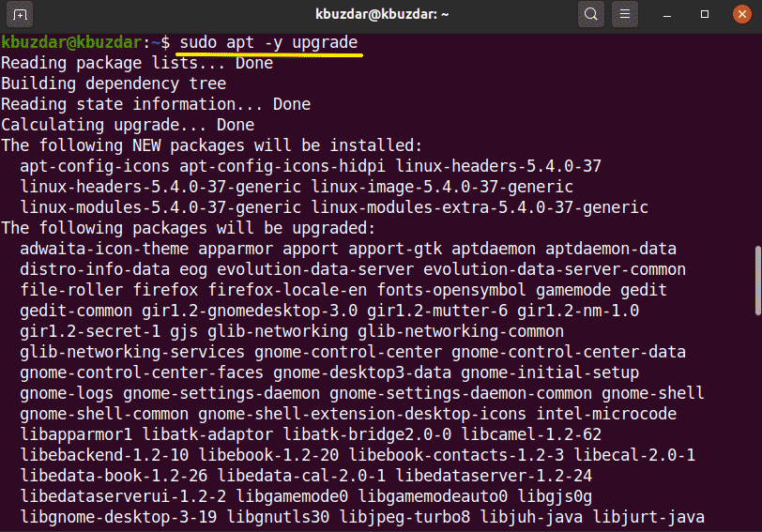The image size is (762, 532).
Task: Click 'Reading package lists... Done' line
Action: [x=137, y=63]
